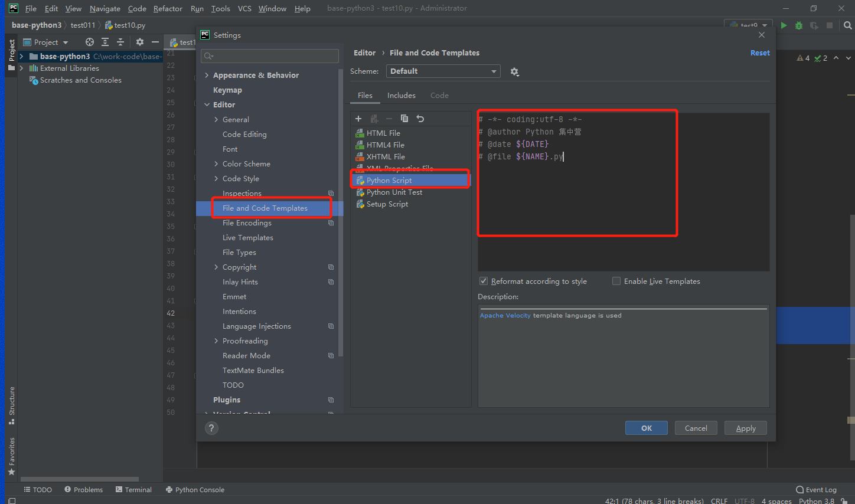Expand the Code Style node
This screenshot has width=855, height=504.
216,179
